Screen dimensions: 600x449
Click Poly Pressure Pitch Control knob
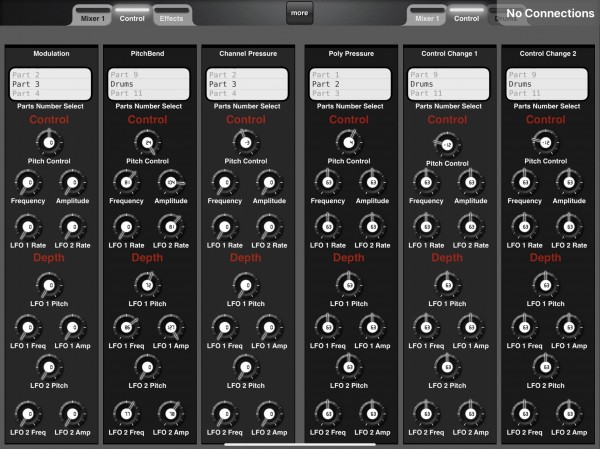(349, 142)
